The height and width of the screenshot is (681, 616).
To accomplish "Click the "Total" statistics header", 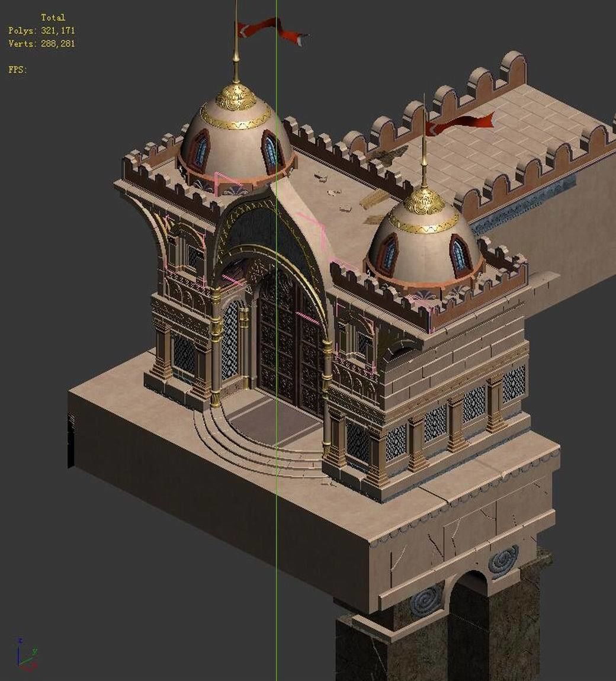I will tap(53, 18).
